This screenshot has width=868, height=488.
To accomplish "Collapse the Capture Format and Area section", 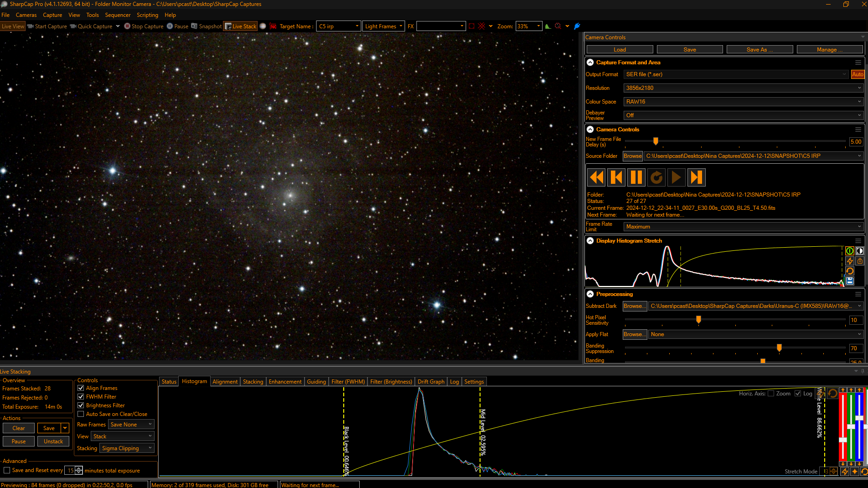I will pyautogui.click(x=590, y=62).
